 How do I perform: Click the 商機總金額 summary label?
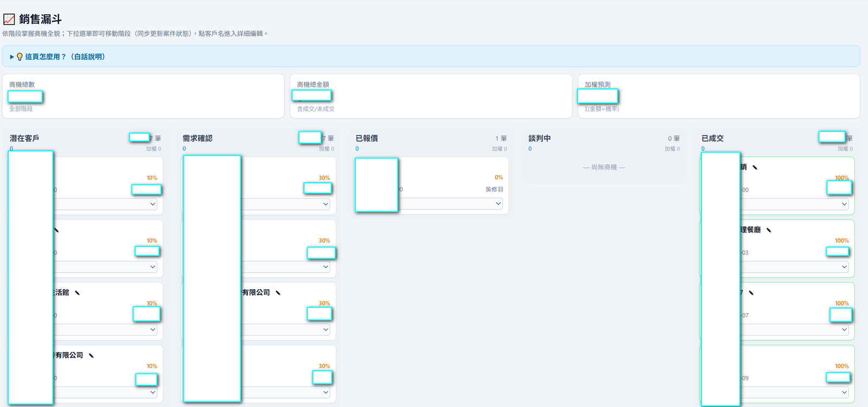pos(313,85)
